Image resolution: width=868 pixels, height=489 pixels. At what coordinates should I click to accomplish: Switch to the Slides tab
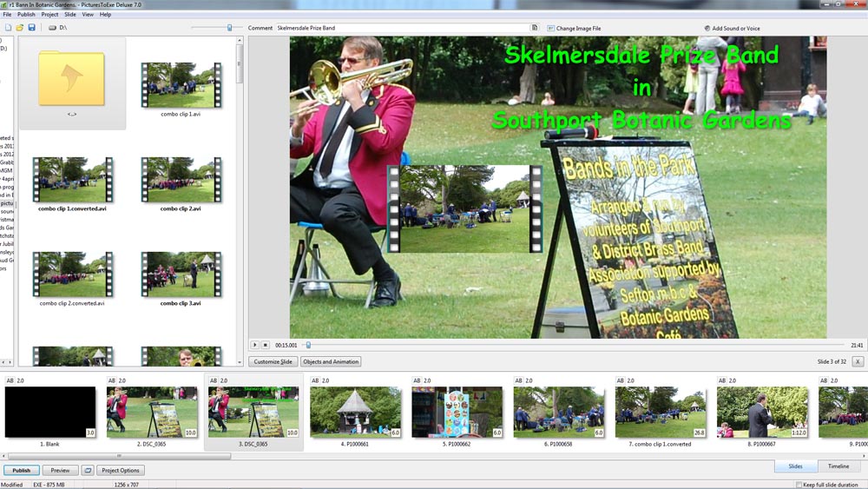tap(795, 466)
